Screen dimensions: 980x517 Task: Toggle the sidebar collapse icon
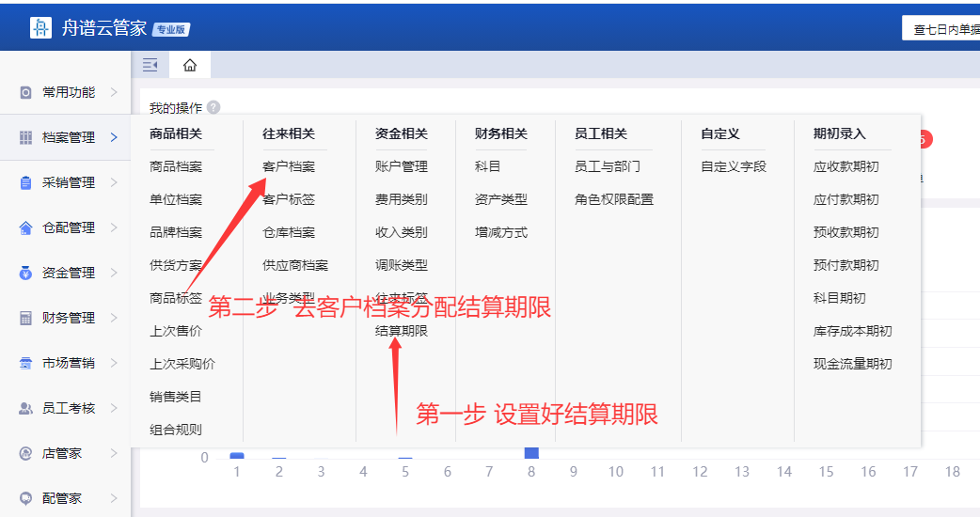[150, 65]
